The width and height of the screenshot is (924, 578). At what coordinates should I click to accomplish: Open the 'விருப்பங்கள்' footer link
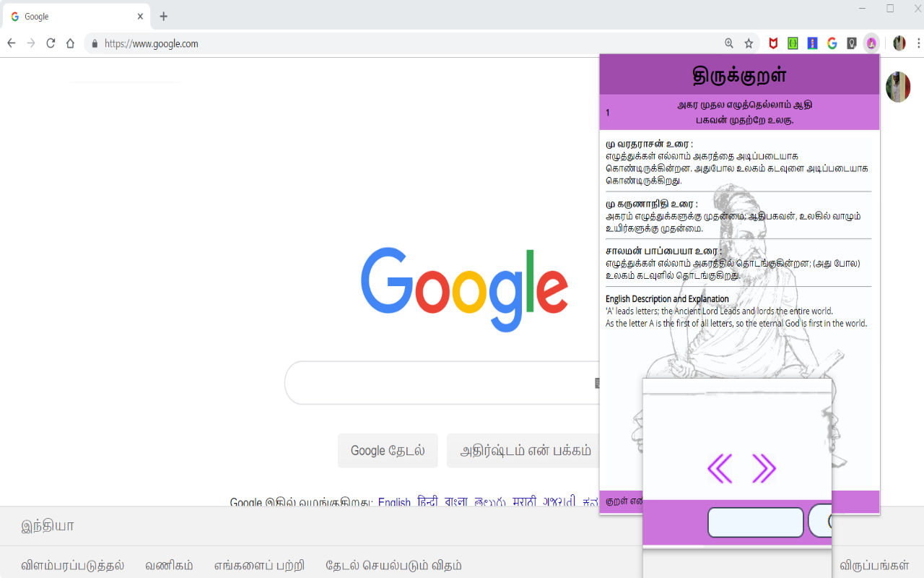click(874, 565)
